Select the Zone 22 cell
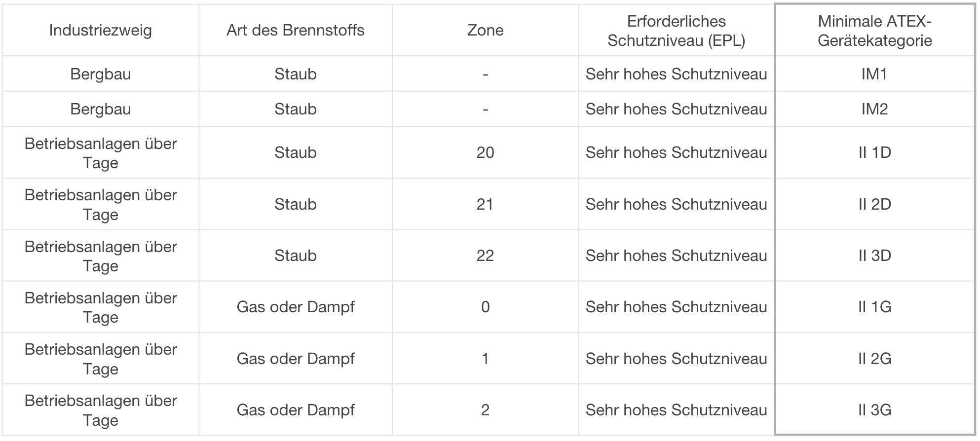The width and height of the screenshot is (980, 441). click(x=485, y=256)
